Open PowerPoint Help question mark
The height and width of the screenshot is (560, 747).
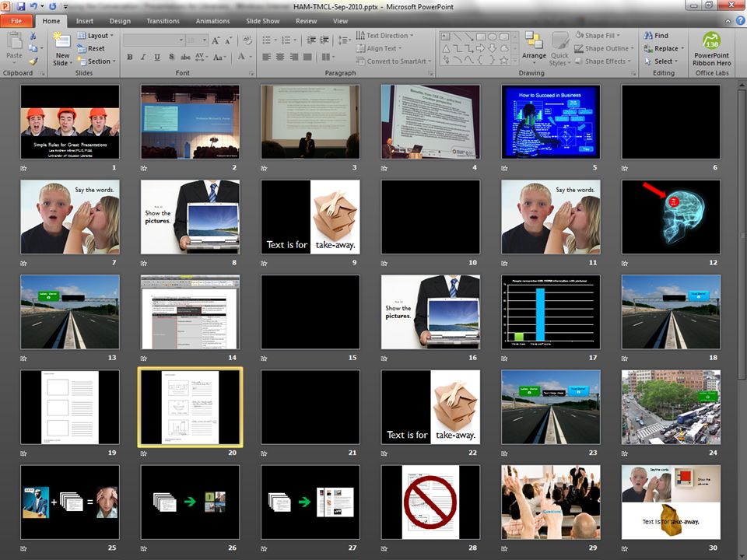[740, 21]
